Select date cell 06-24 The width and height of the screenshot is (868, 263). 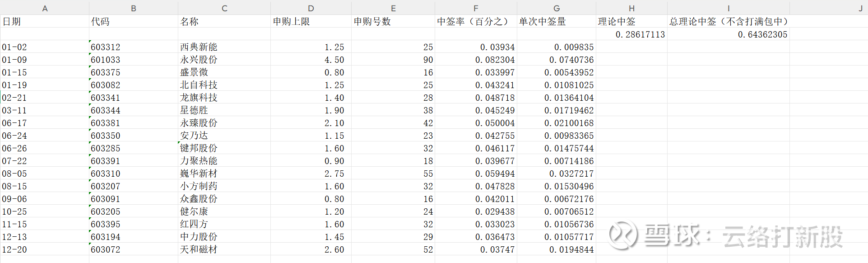pos(45,135)
